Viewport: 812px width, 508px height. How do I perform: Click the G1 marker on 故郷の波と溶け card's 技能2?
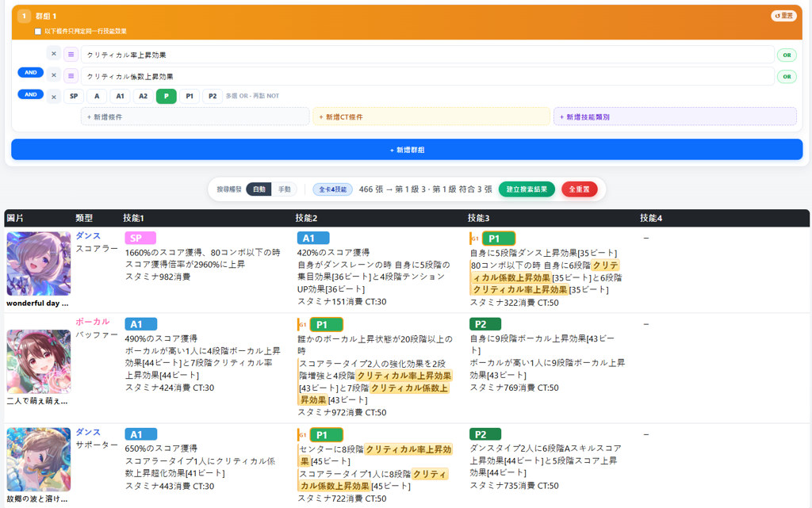coord(302,435)
